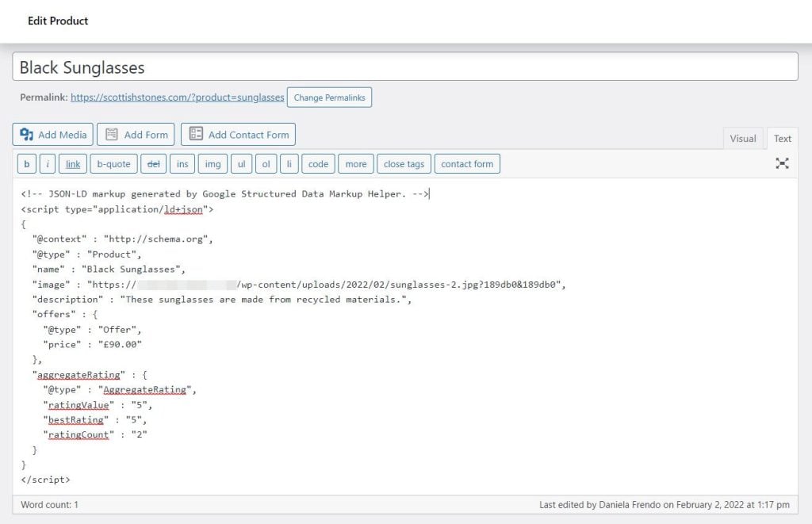The width and height of the screenshot is (812, 524).
Task: Insert a bold tag with the b quicktag
Action: pyautogui.click(x=26, y=163)
